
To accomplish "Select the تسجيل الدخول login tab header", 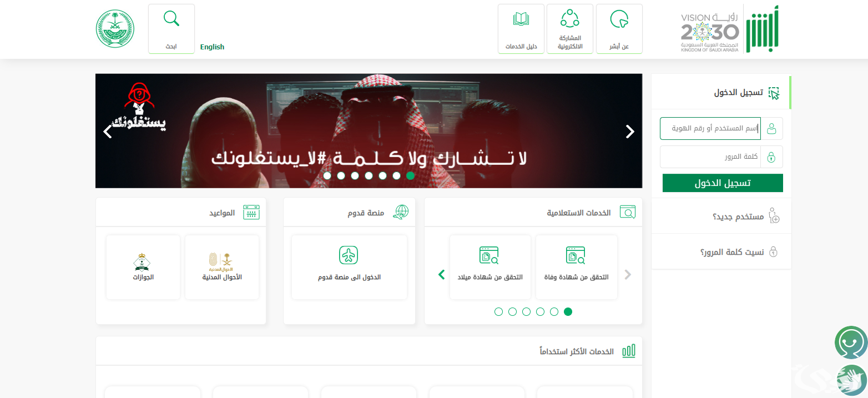I will [721, 93].
